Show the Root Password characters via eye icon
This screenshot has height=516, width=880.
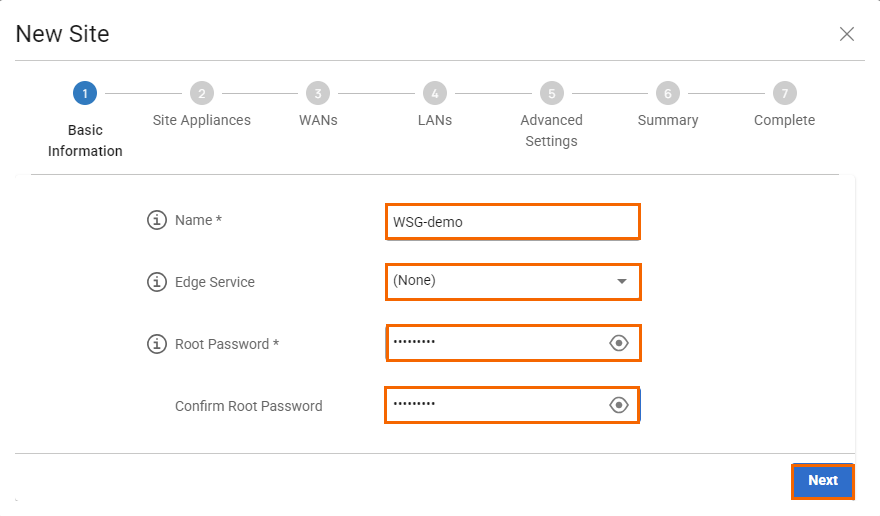[x=619, y=343]
